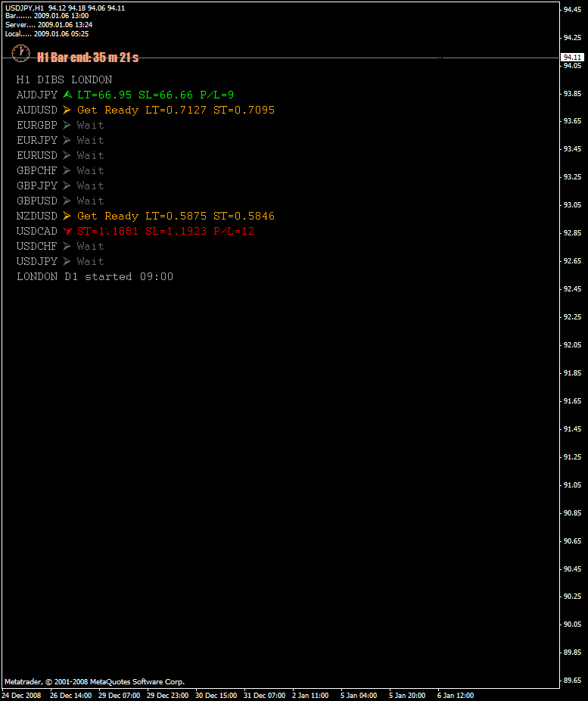Click the current price tag 94.11 on price axis
Screen dimensions: 588x701
572,58
